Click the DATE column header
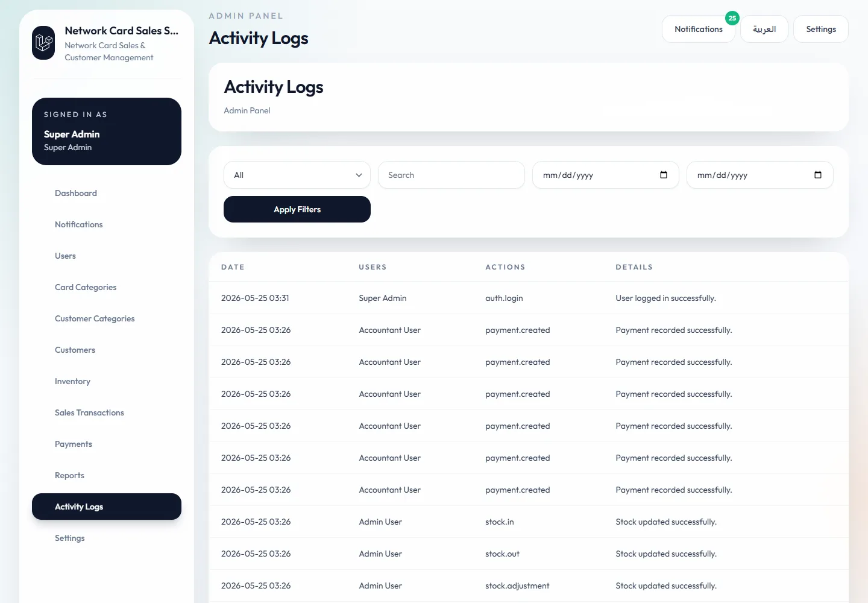The image size is (868, 603). click(x=233, y=267)
